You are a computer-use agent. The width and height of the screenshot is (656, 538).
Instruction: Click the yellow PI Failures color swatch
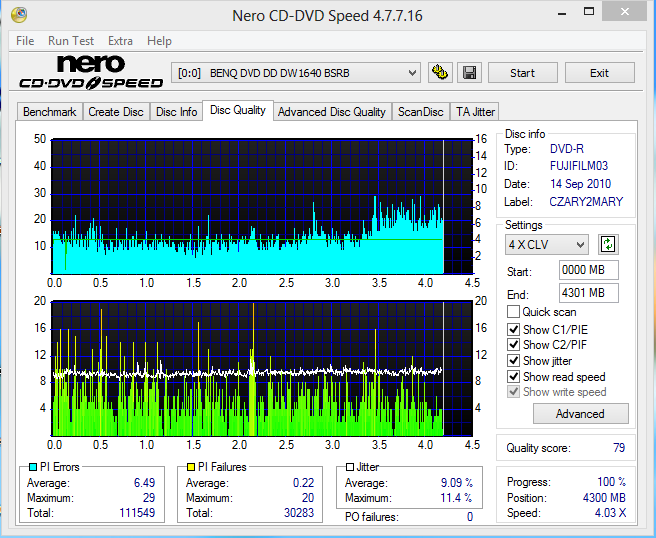pos(191,467)
